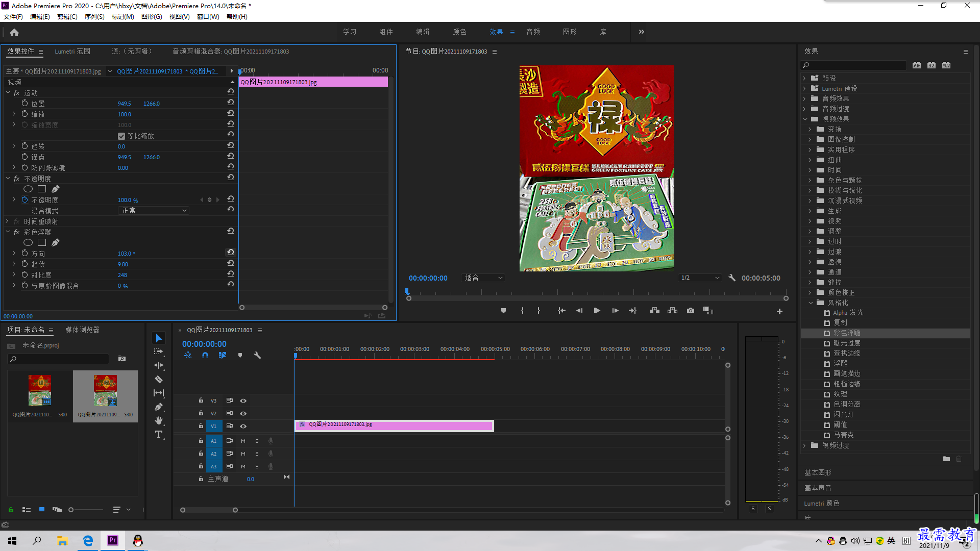Toggle animation stopwatch for 位置
This screenshot has height=551, width=980.
(24, 103)
